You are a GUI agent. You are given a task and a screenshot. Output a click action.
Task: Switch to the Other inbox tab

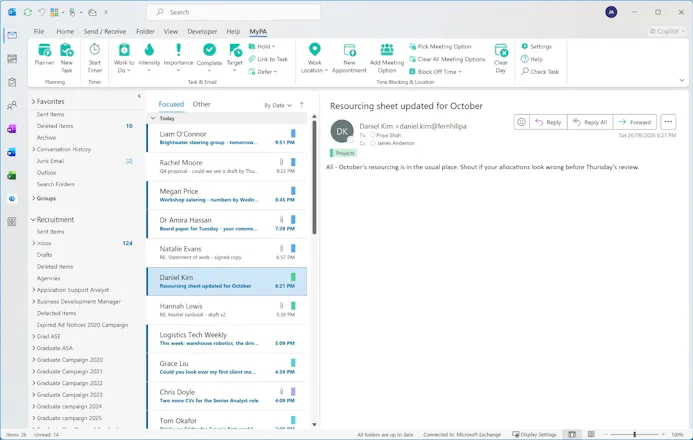coord(201,104)
